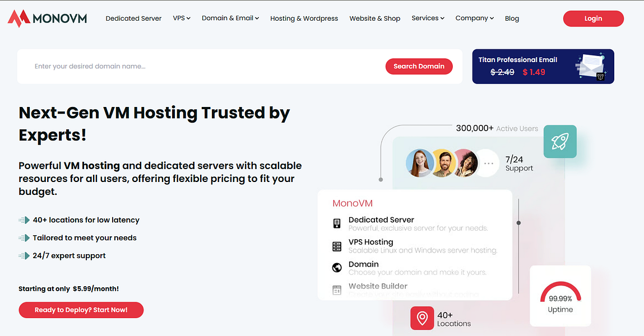The width and height of the screenshot is (644, 336).
Task: Click the 7/24 Support label
Action: [519, 164]
